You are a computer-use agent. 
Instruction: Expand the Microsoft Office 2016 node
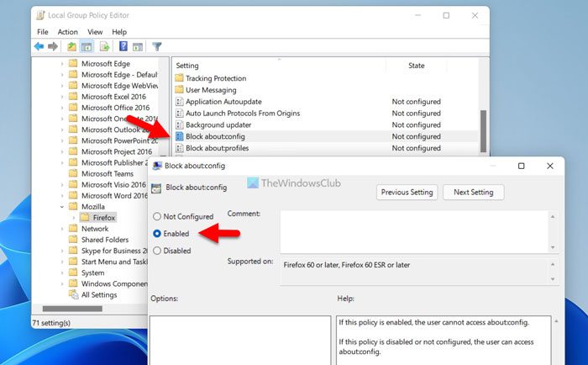[62, 108]
